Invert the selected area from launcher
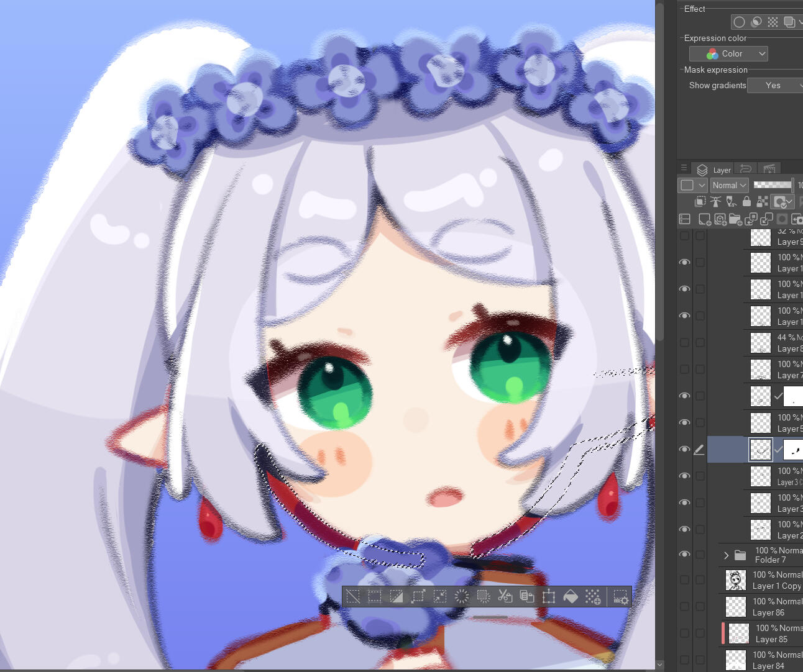This screenshot has width=803, height=672. [396, 597]
